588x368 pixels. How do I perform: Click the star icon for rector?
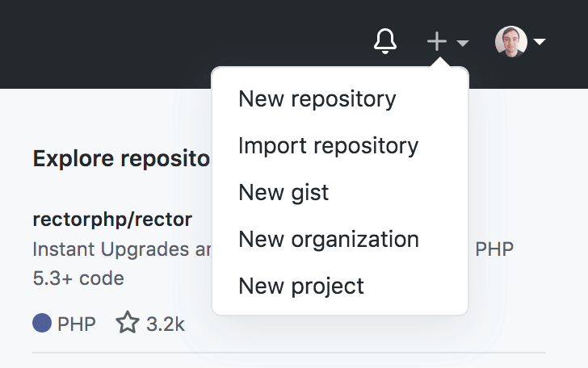(128, 322)
